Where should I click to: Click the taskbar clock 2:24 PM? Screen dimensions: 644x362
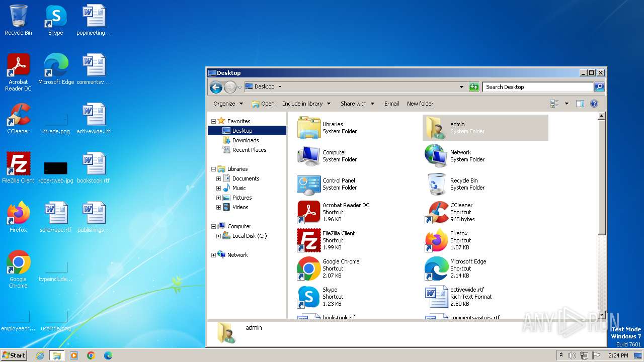618,355
